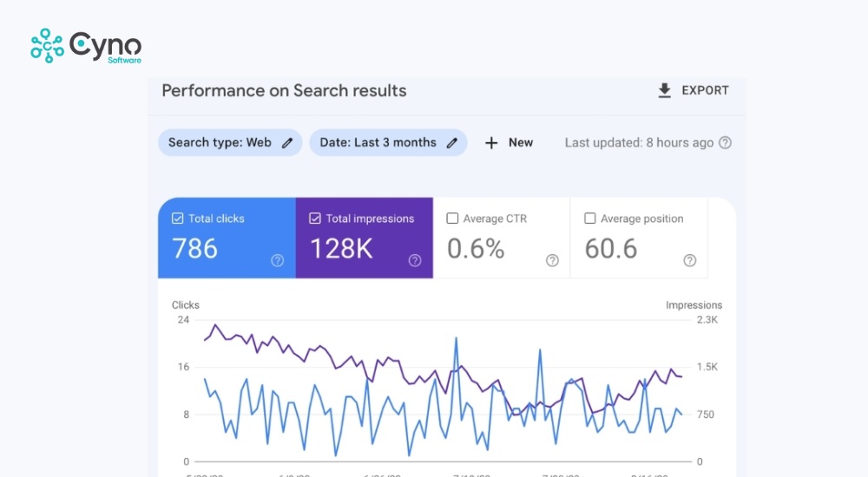Click the tallest blue clicks peak on chart
The height and width of the screenshot is (477, 868).
point(456,339)
